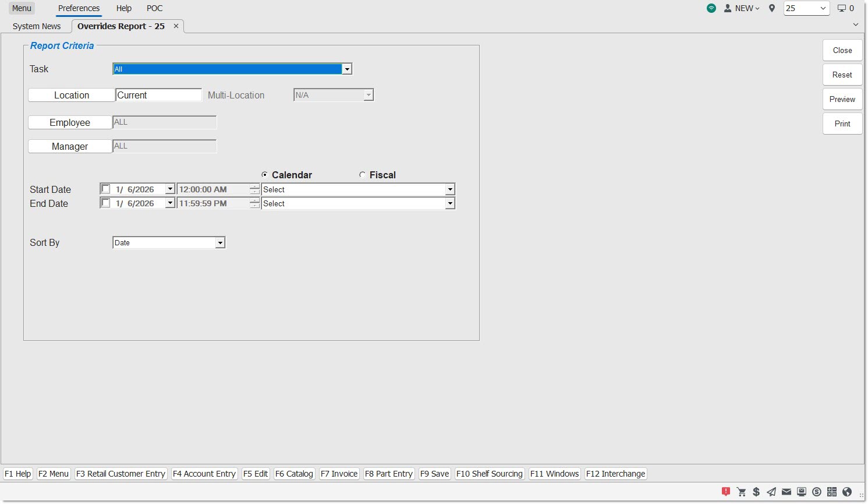Switch to the System News tab
This screenshot has height=504, width=868.
tap(37, 26)
